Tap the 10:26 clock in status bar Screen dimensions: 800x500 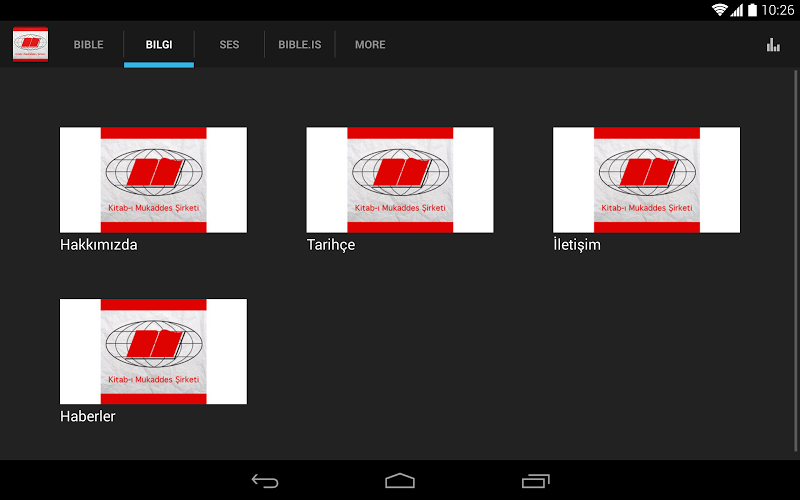click(x=778, y=10)
